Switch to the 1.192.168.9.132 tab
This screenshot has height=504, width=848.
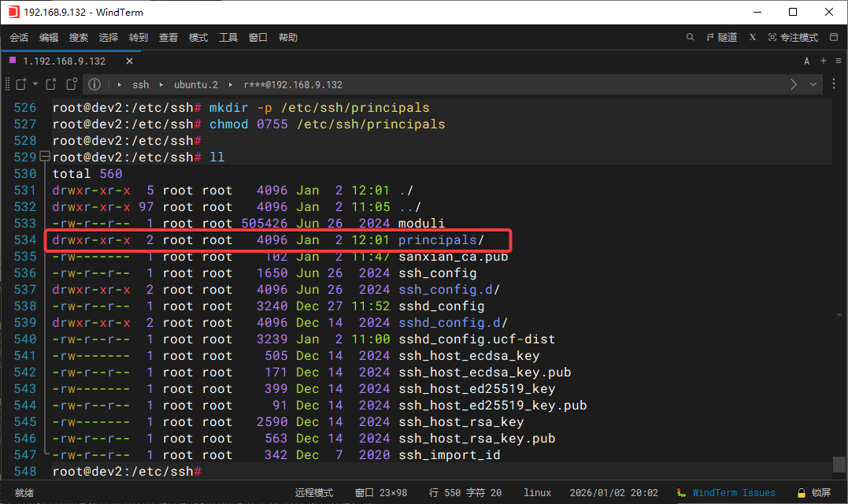coord(63,61)
